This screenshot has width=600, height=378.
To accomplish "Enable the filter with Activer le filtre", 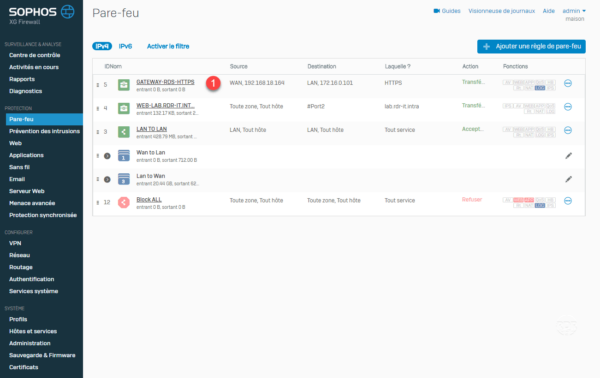I will tap(168, 46).
